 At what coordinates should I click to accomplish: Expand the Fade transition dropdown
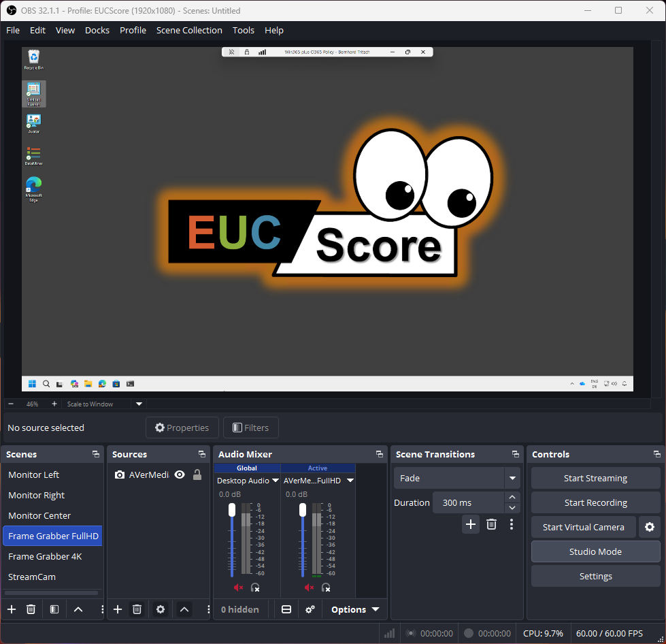click(512, 478)
